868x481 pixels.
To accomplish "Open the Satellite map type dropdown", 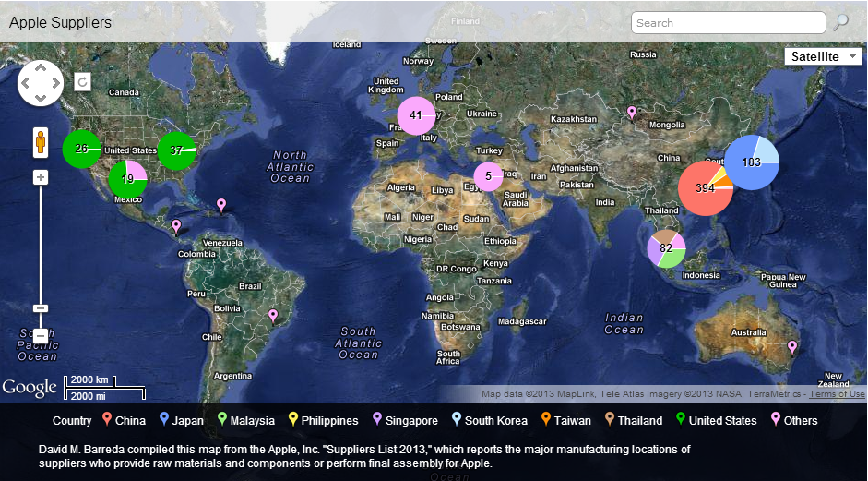I will [x=823, y=56].
